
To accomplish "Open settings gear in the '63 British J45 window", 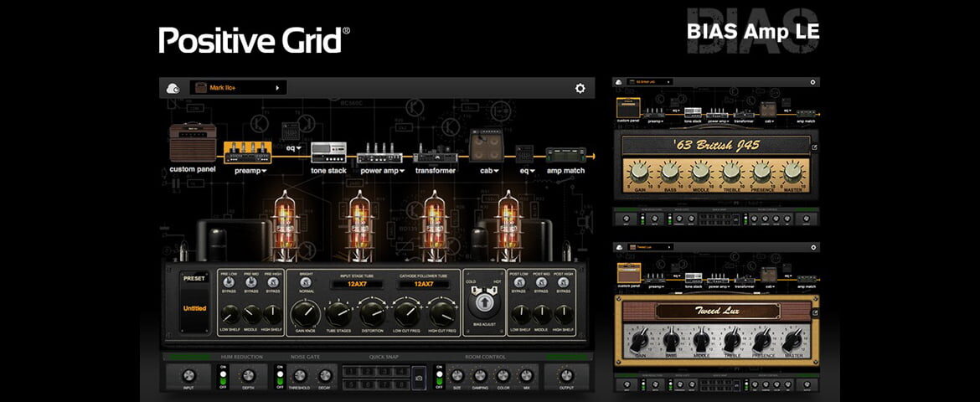I will [x=812, y=82].
